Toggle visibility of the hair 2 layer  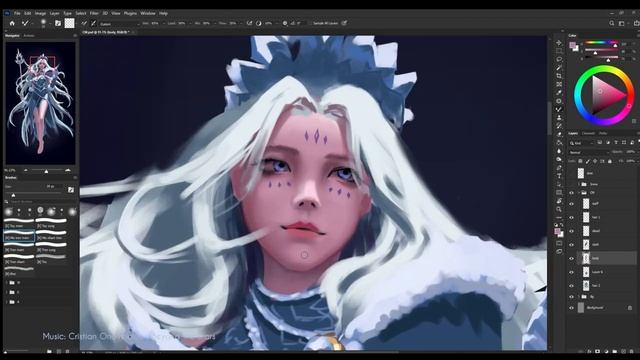[x=571, y=286]
